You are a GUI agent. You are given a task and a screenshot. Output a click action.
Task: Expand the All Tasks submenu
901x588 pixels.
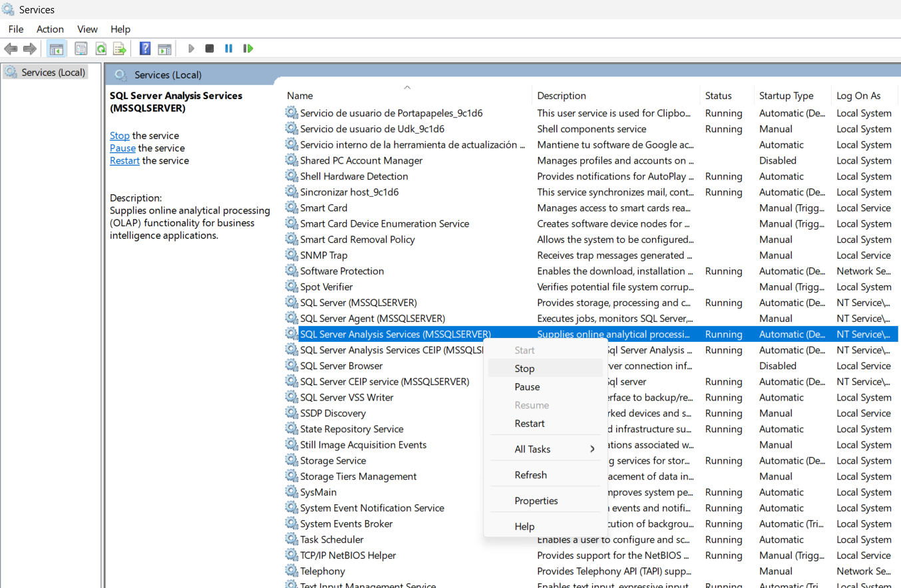pos(545,449)
